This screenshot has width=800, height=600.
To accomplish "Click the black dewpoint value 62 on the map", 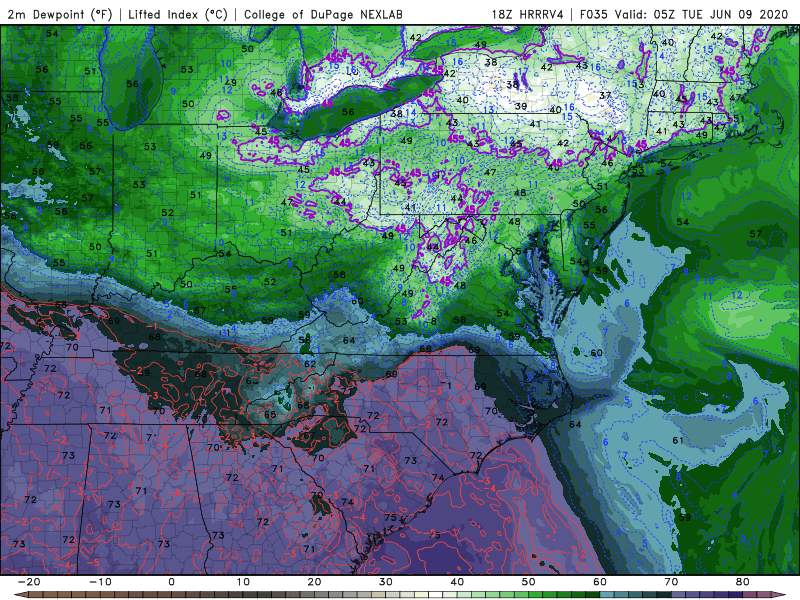I will [310, 364].
